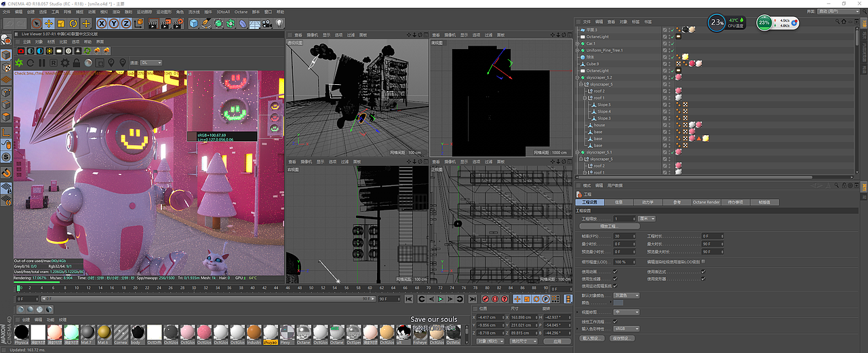The image size is (868, 353).
Task: Toggle clay mode sphere icon
Action: [89, 62]
